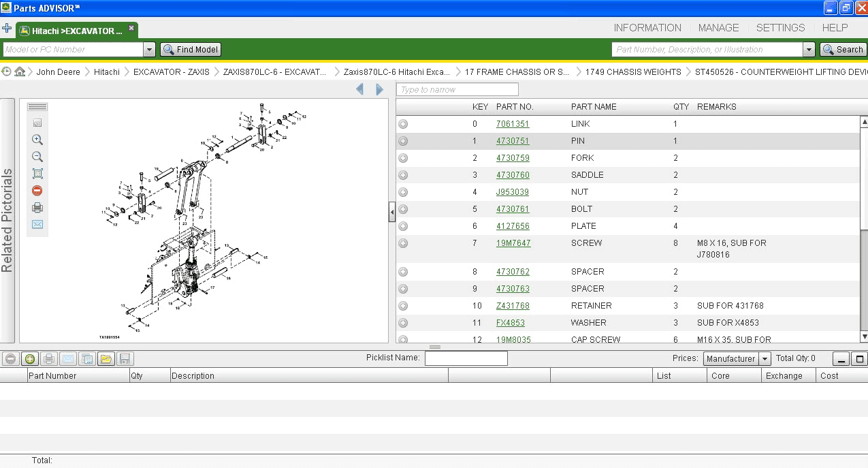The width and height of the screenshot is (868, 468).
Task: Open a new tab with the plus icon
Action: [x=7, y=29]
